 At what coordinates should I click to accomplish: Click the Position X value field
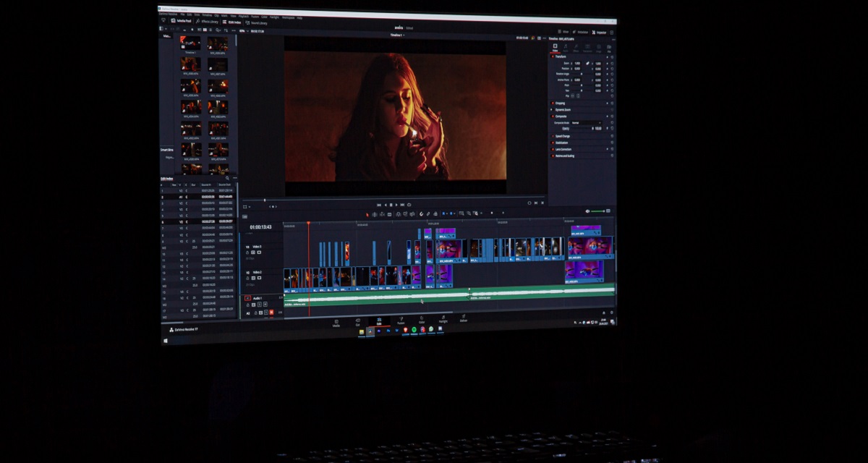pos(577,69)
